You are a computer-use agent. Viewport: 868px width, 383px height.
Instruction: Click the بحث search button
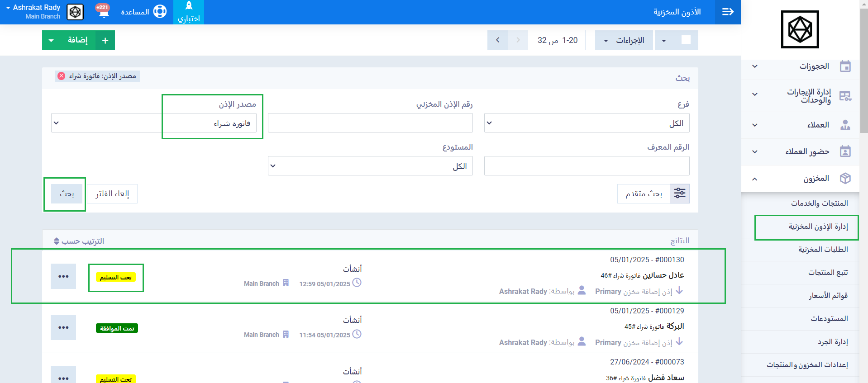67,194
